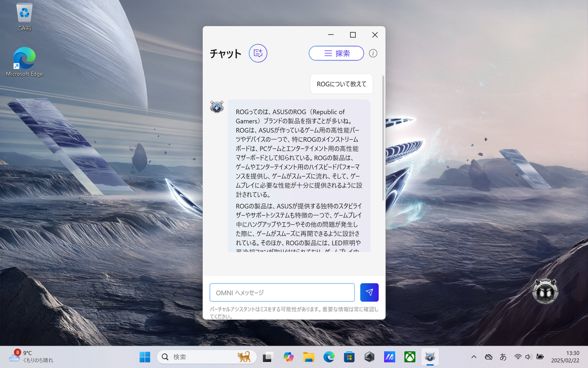Open the volume speaker tray icon
Viewport: 588px width, 368px height.
click(529, 357)
